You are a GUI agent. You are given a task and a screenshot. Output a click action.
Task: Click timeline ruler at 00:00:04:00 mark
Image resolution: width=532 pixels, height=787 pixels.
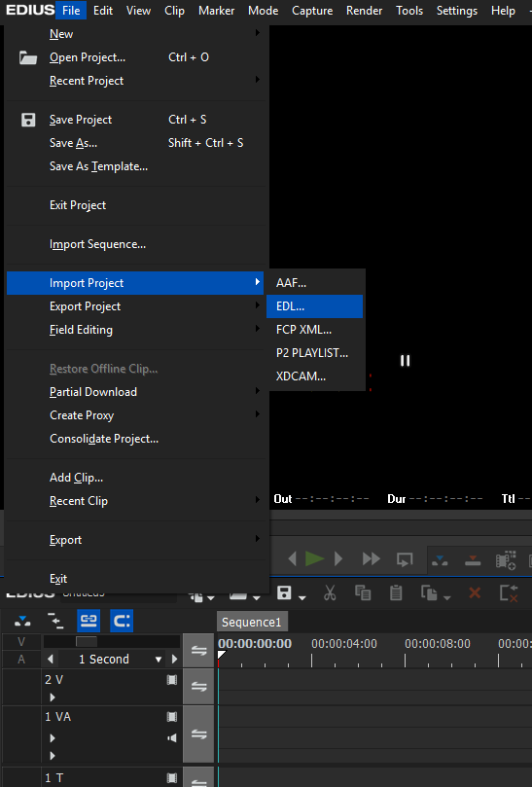311,660
